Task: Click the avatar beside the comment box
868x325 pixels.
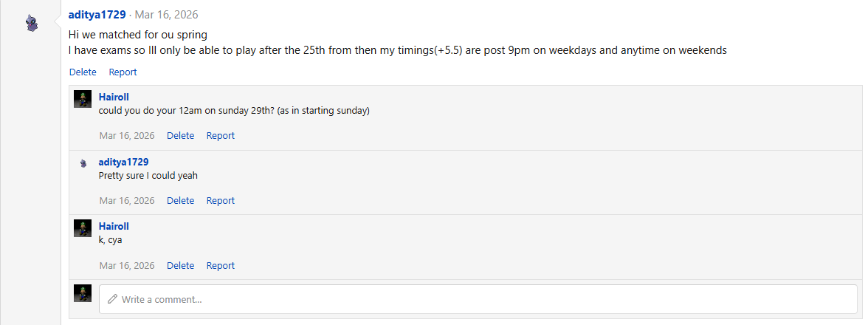Action: (83, 293)
